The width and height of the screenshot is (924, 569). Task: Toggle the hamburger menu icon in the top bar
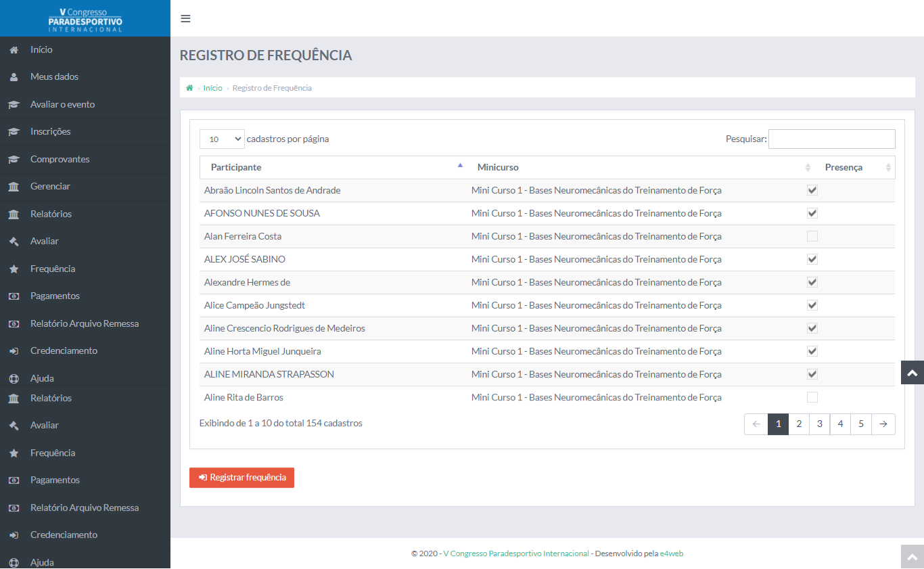pos(185,19)
